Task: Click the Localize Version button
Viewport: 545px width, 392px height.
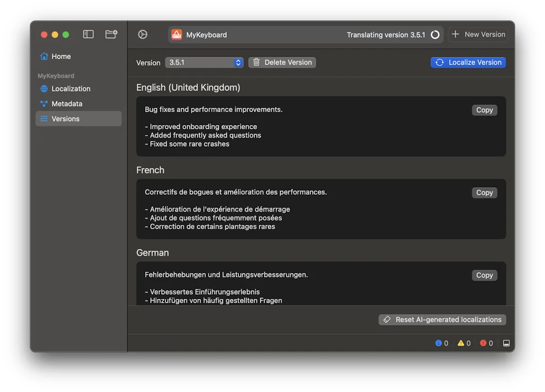Action: [468, 62]
